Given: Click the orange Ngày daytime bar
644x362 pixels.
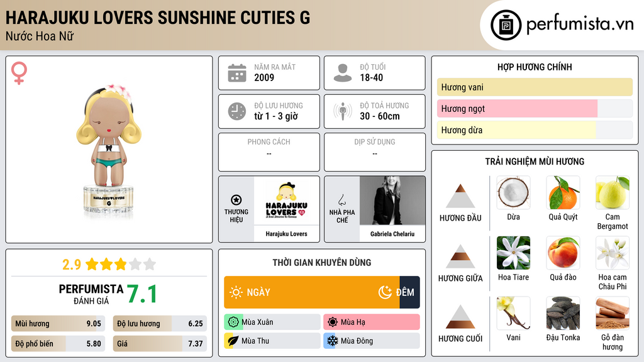Looking at the screenshot, I should (312, 292).
